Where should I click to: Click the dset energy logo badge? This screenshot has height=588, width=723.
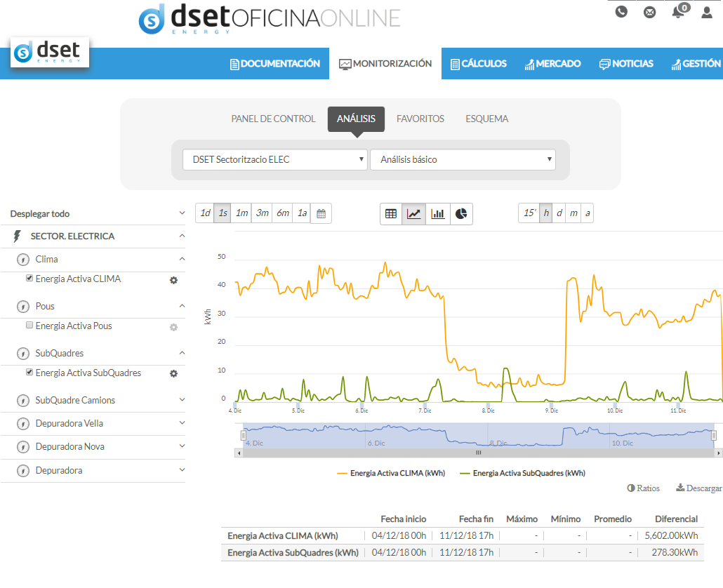coord(49,53)
